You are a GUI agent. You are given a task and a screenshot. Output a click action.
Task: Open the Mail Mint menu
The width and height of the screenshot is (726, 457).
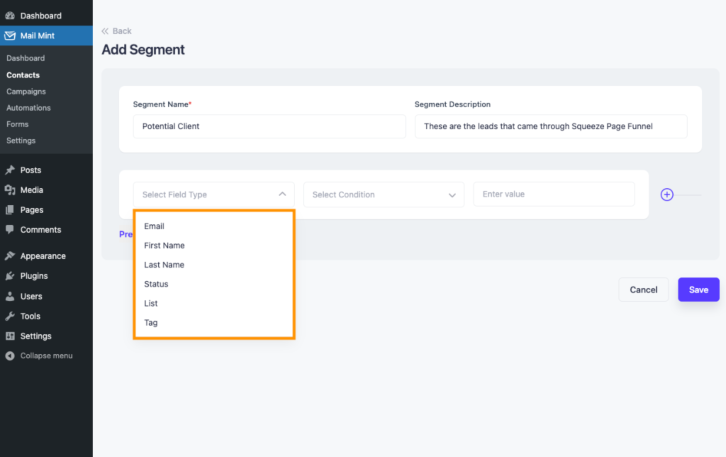click(x=46, y=36)
